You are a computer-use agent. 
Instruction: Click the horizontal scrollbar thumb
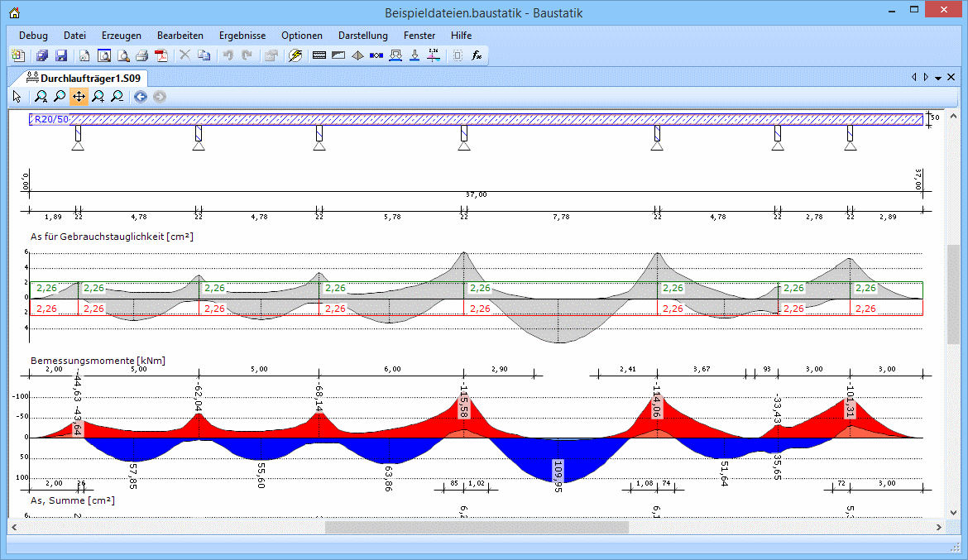coord(477,527)
